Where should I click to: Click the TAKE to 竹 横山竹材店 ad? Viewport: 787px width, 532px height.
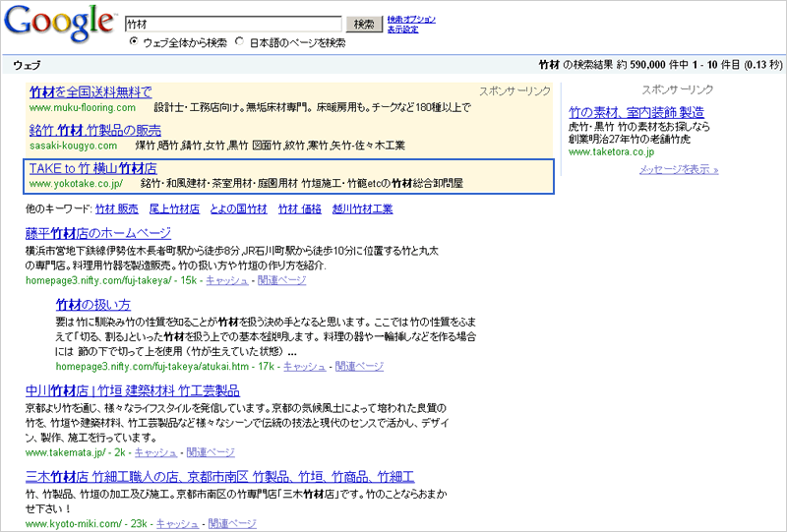click(92, 168)
